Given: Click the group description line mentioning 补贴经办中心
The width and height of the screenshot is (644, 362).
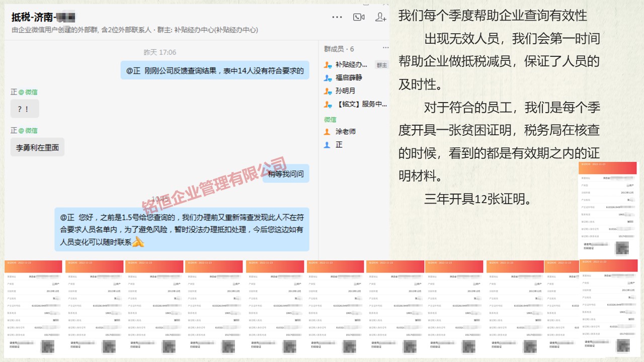Looking at the screenshot, I should click(x=135, y=30).
